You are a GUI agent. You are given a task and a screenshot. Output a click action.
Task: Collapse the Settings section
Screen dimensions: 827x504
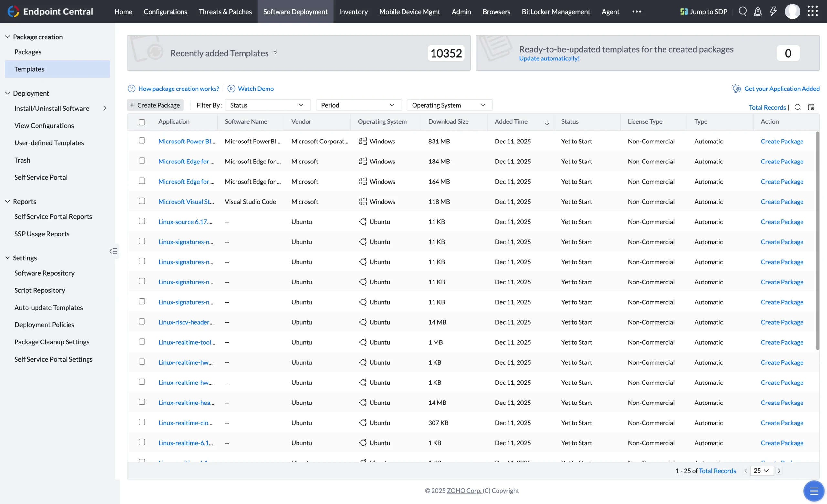click(x=7, y=258)
